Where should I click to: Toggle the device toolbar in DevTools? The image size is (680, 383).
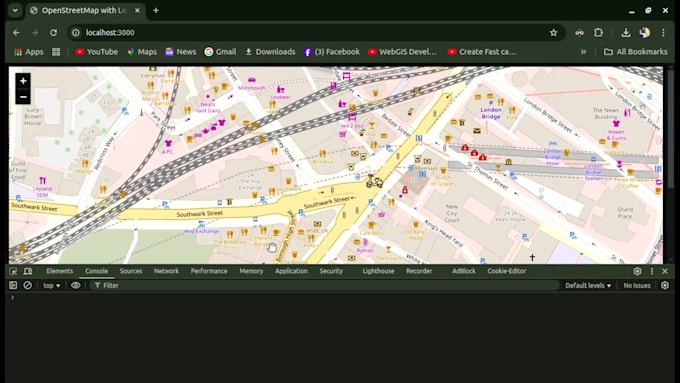[x=28, y=271]
